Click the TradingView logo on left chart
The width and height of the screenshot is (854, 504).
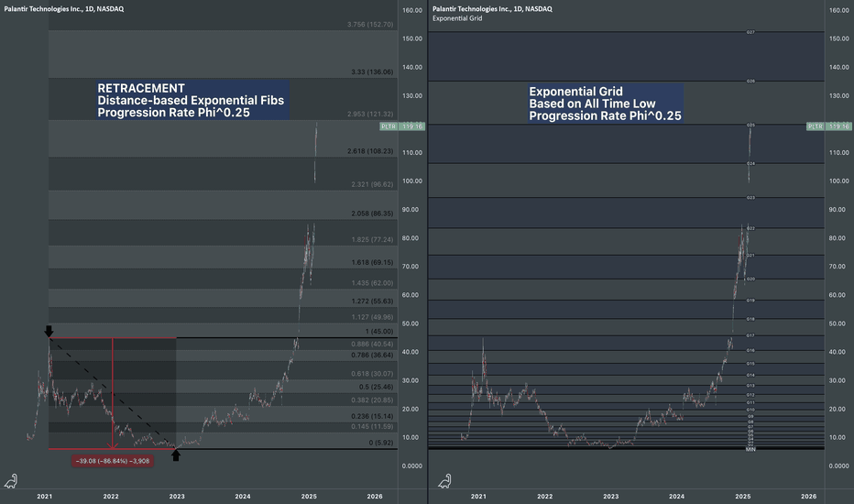tap(11, 481)
